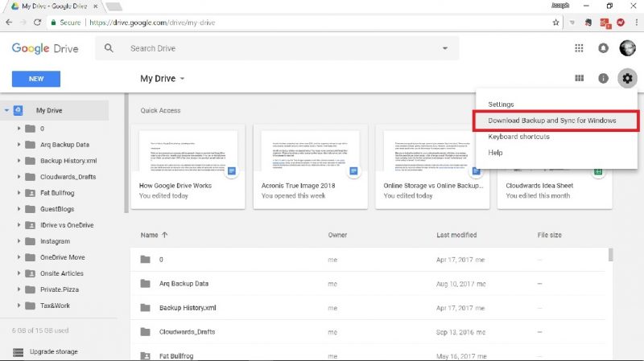Expand the Tax&Work tree folder
Viewport: 644px width, 361px height.
pos(19,306)
